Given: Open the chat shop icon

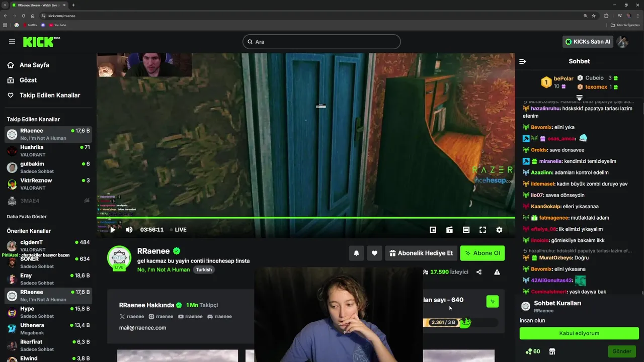Looking at the screenshot, I should point(552,351).
